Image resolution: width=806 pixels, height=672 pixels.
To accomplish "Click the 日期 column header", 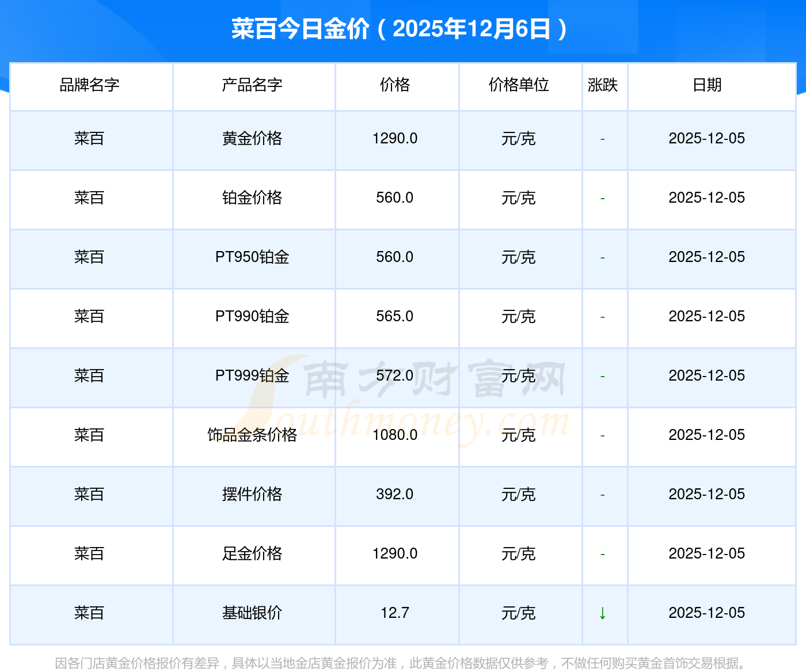I will click(x=707, y=85).
